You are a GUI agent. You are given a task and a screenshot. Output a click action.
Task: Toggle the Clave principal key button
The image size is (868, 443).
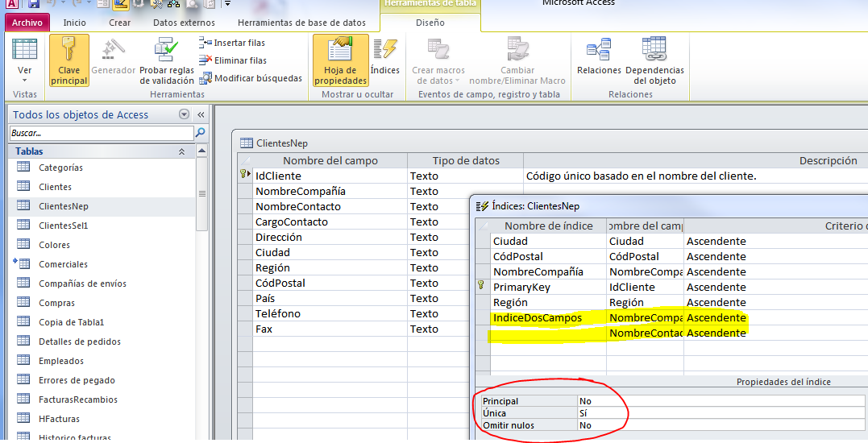[69, 60]
